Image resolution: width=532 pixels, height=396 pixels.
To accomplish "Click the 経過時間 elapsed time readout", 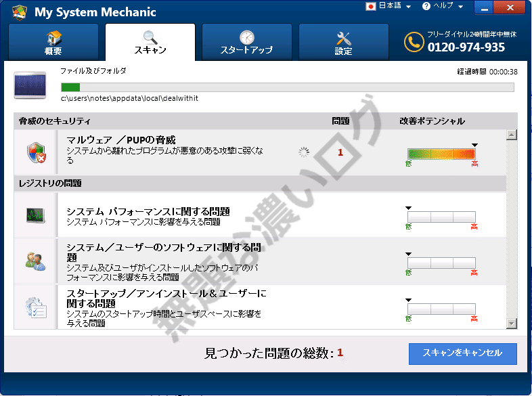I will coord(487,72).
